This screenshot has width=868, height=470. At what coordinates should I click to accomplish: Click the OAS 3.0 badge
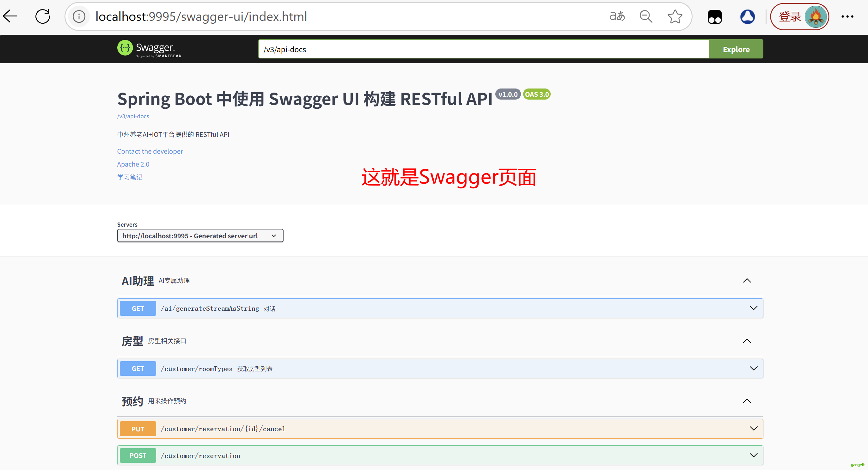pos(537,94)
